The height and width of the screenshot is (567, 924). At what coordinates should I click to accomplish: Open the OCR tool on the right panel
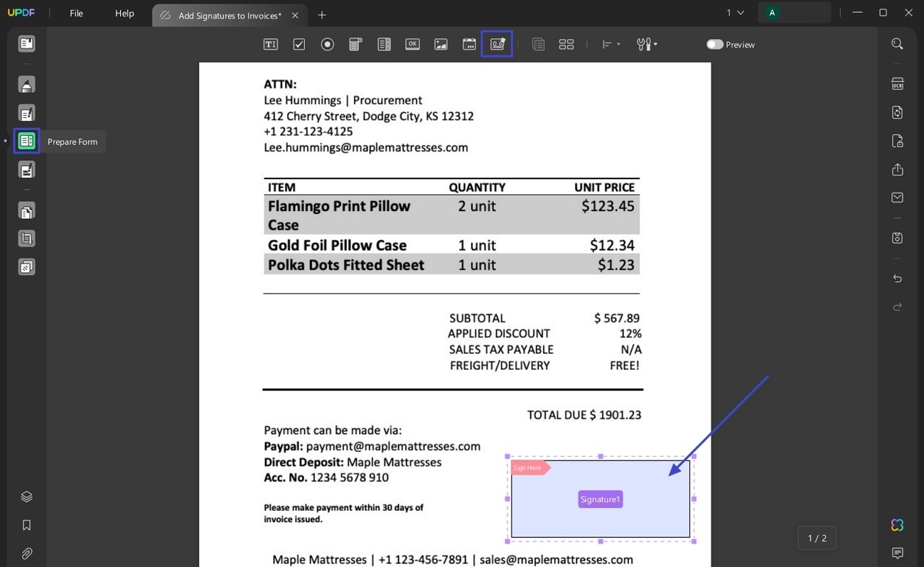point(897,83)
